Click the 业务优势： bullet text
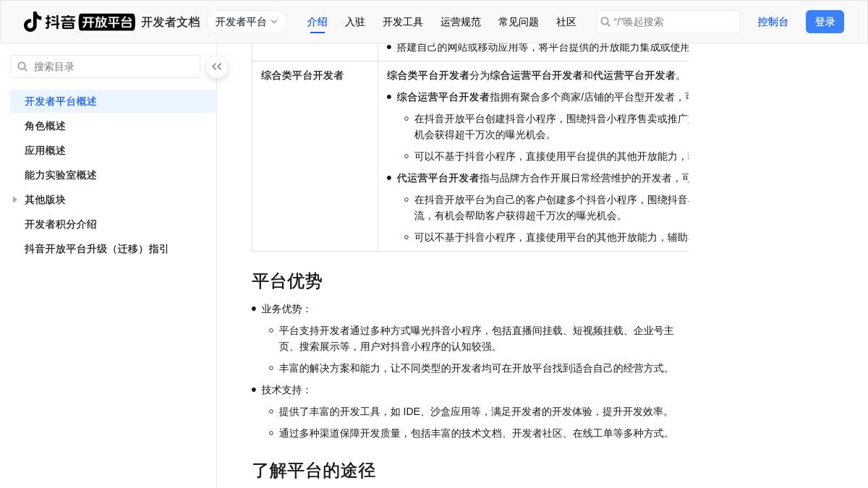Viewport: 868px width, 488px height. (286, 309)
